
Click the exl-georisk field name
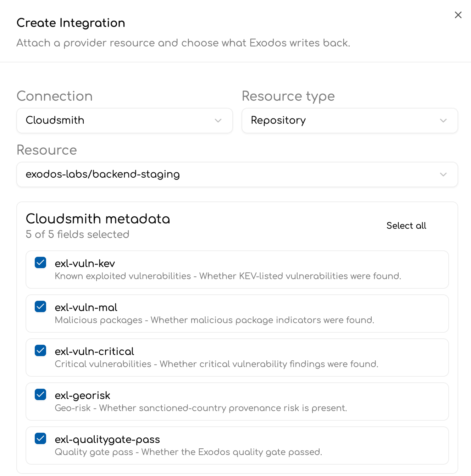(x=82, y=395)
